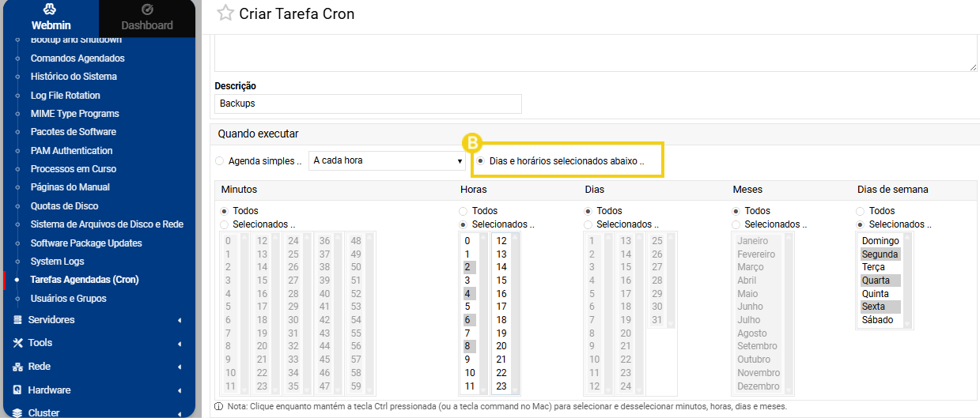
Task: Click Dezembro in Meses list
Action: 758,386
